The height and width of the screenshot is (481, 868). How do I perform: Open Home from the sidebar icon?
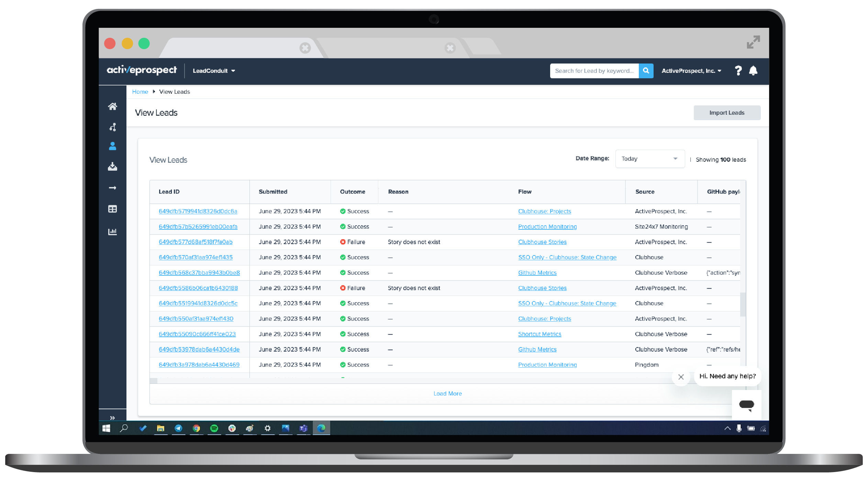112,106
